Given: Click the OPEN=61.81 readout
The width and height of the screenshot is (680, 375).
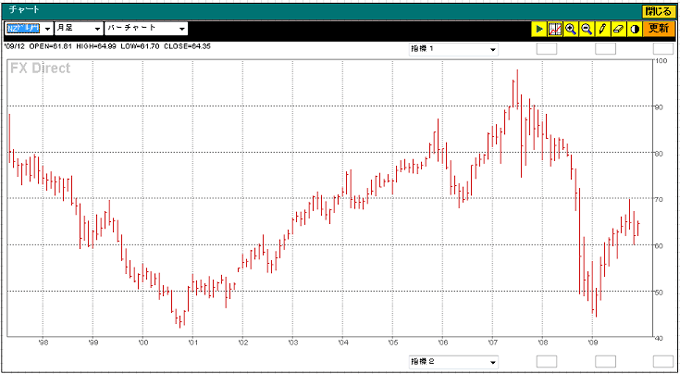Looking at the screenshot, I should pyautogui.click(x=51, y=46).
